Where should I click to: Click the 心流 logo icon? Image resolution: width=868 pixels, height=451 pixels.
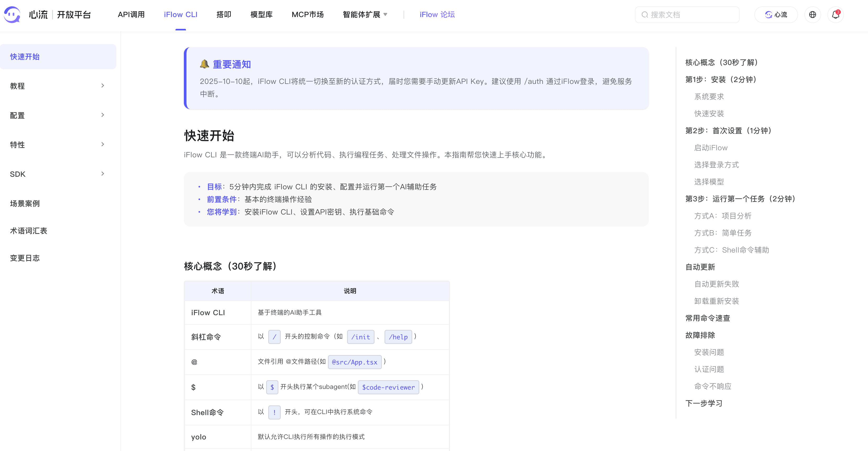(12, 14)
